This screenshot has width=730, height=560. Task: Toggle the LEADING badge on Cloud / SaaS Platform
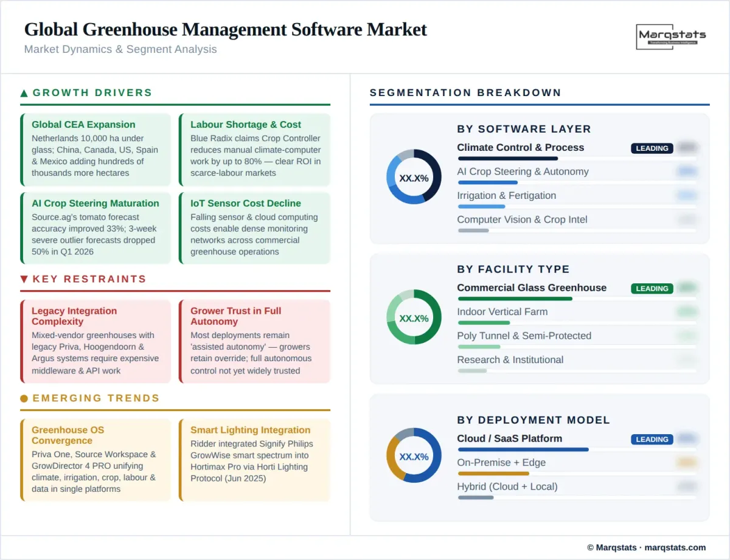652,439
